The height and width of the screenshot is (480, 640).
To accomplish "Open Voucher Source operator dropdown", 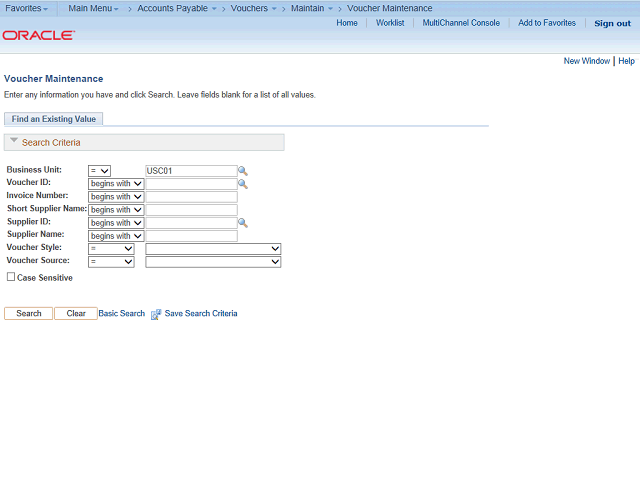I will pyautogui.click(x=111, y=262).
